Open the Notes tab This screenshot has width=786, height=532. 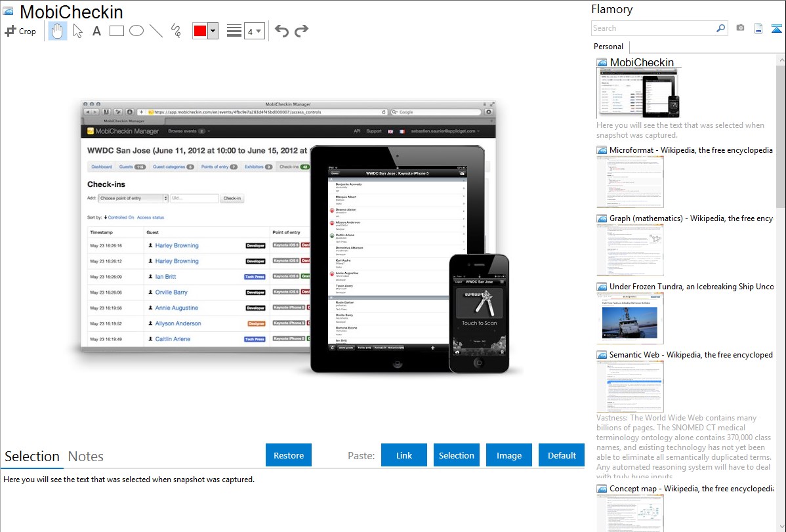(86, 457)
